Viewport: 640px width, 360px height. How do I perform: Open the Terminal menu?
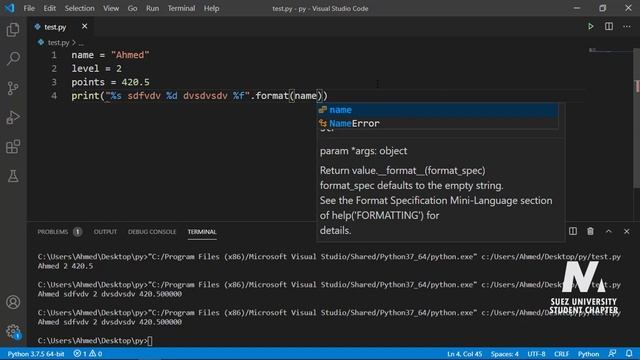181,8
